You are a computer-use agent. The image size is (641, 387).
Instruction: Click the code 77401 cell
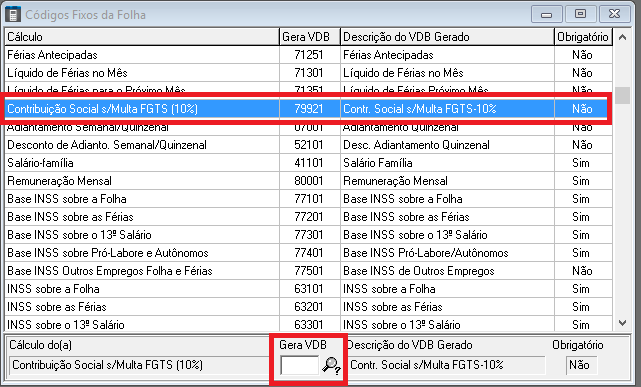[310, 253]
